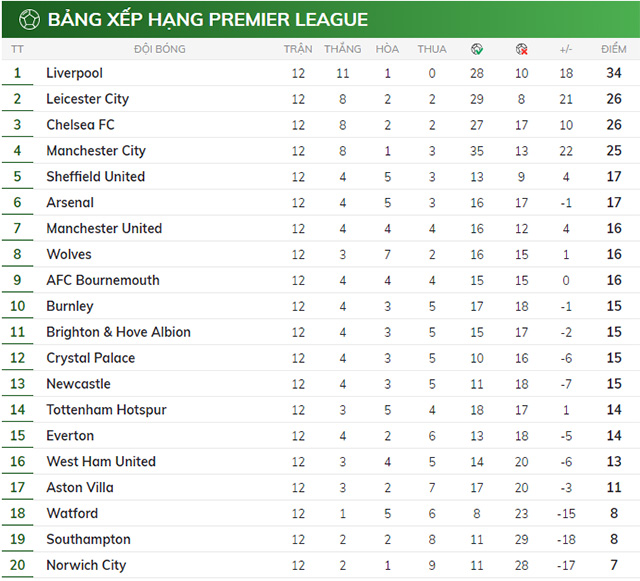Open the Arsenal team link

[70, 203]
